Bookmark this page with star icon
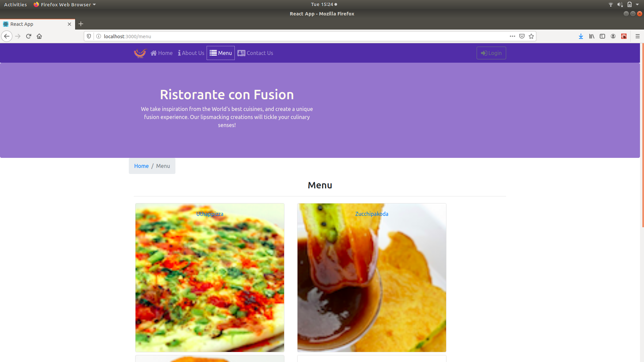 tap(531, 36)
